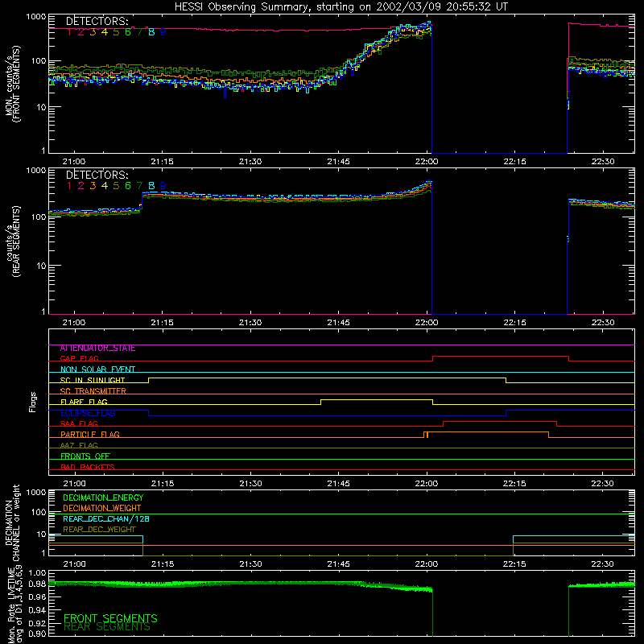
Task: Click the 1.00 value on livetime axis
Action: point(37,573)
